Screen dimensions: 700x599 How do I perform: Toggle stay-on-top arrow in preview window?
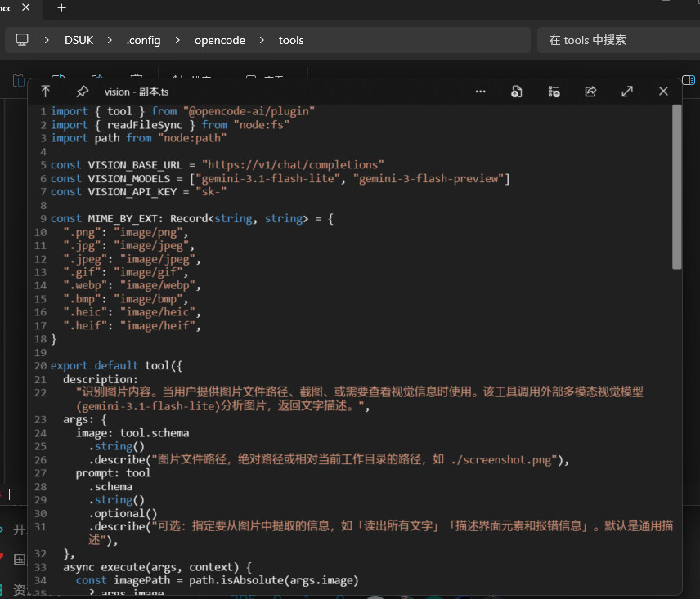(x=46, y=92)
